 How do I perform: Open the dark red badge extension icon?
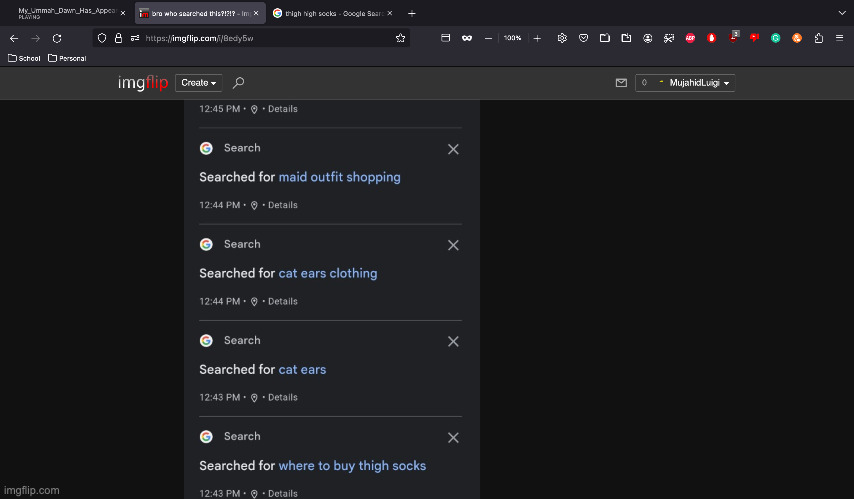coord(733,37)
